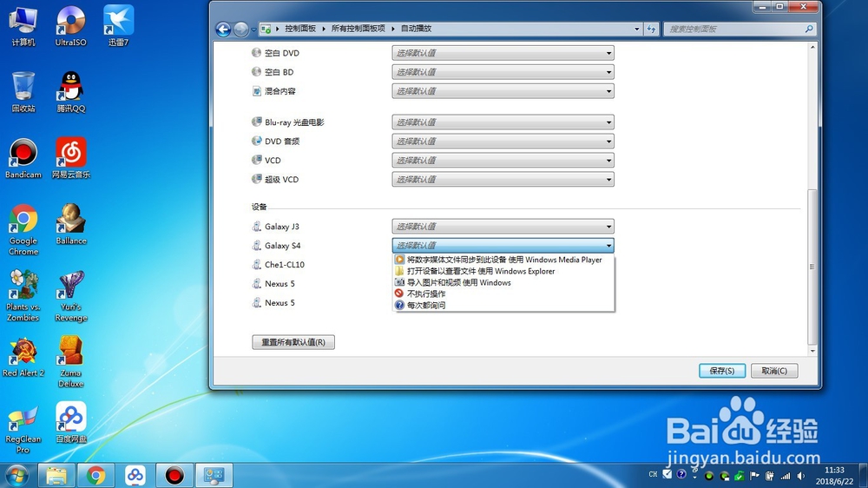Image resolution: width=868 pixels, height=488 pixels.
Task: Open Chrome from the taskbar
Action: coord(95,475)
